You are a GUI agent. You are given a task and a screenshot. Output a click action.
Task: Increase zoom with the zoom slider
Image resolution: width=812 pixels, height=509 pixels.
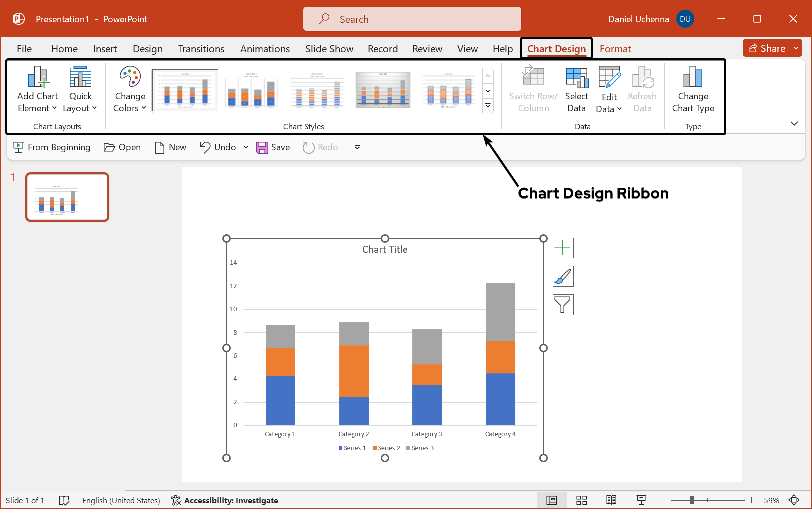(751, 500)
